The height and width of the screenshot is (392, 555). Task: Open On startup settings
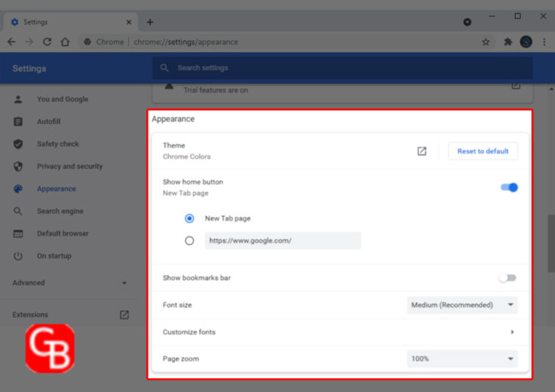point(54,256)
